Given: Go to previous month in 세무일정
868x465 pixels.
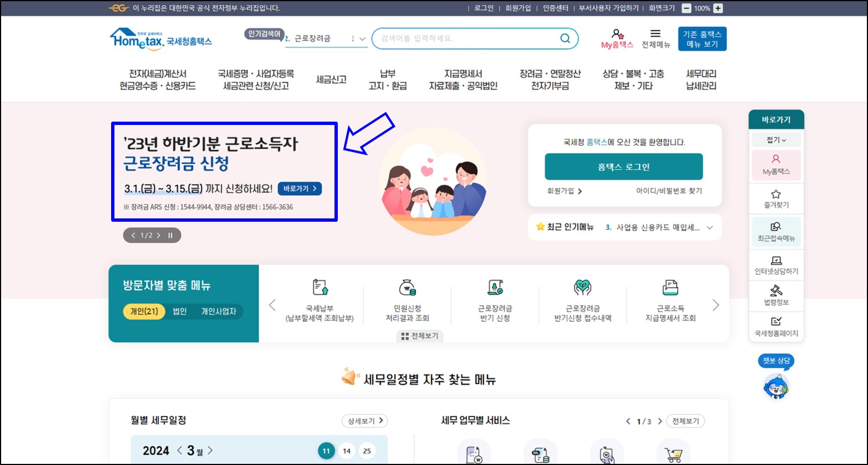Looking at the screenshot, I should pyautogui.click(x=180, y=451).
